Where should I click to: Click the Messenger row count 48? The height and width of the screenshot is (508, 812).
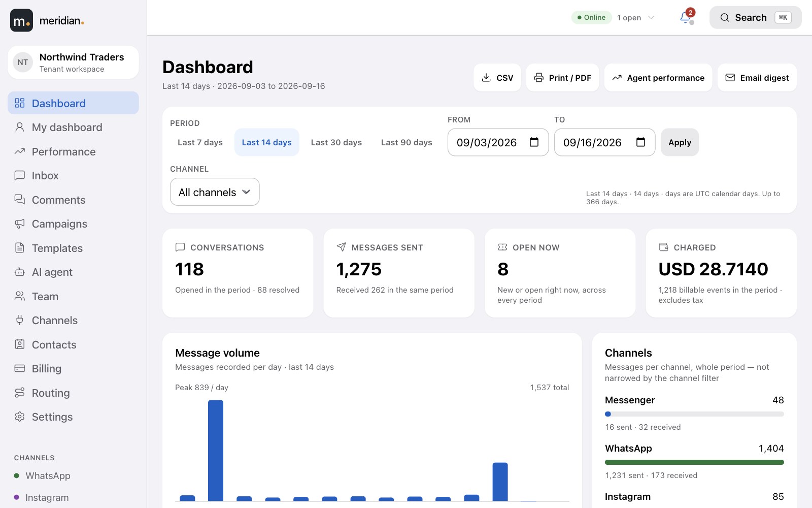[778, 400]
